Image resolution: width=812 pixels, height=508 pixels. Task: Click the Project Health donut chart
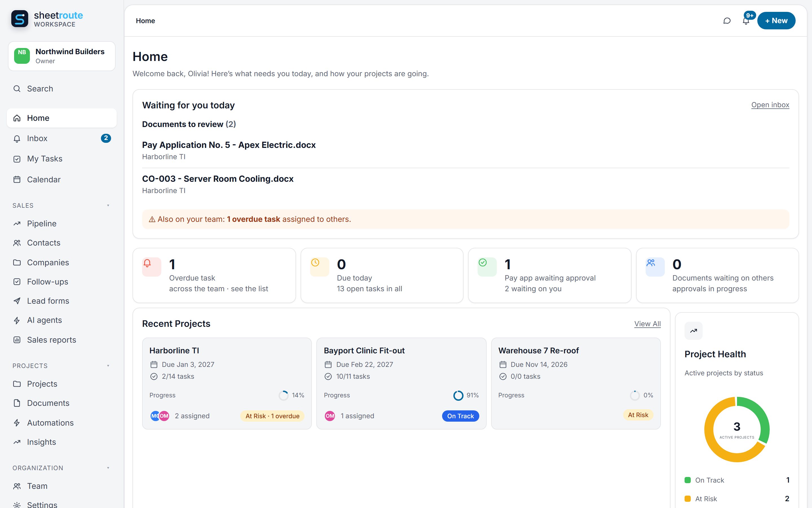pyautogui.click(x=736, y=429)
